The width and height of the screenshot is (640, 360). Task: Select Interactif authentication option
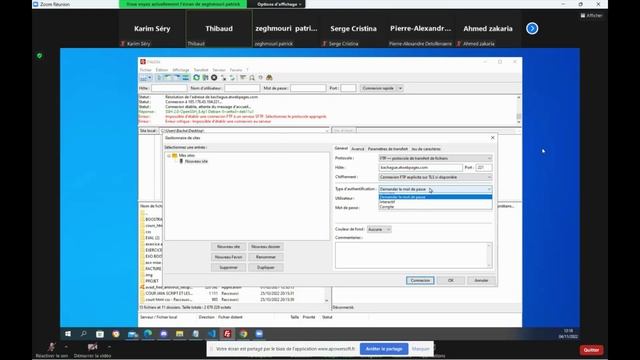click(435, 202)
